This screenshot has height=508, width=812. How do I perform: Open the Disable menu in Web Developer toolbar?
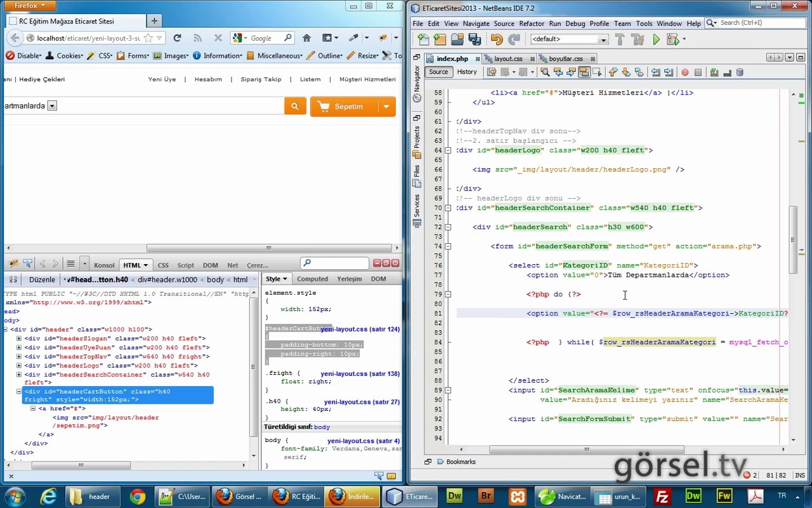point(23,56)
